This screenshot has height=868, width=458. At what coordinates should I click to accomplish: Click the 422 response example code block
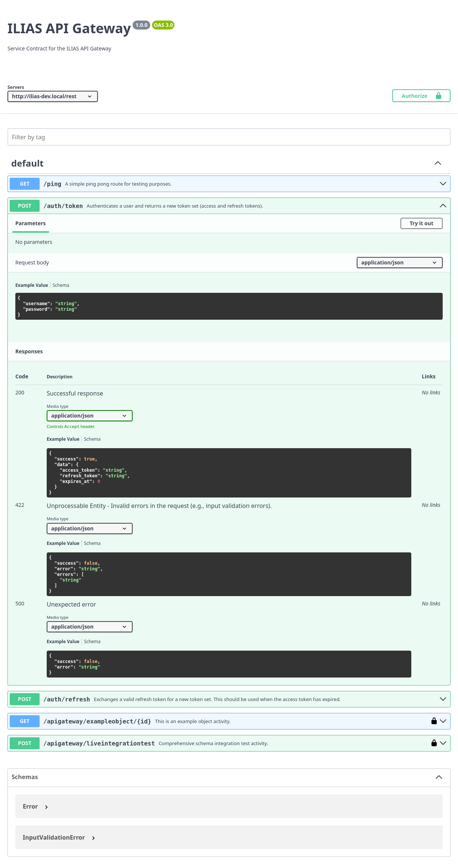point(229,574)
